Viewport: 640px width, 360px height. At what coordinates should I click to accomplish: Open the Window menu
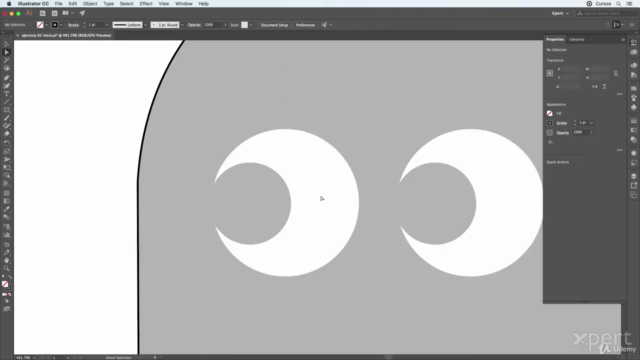pyautogui.click(x=184, y=4)
